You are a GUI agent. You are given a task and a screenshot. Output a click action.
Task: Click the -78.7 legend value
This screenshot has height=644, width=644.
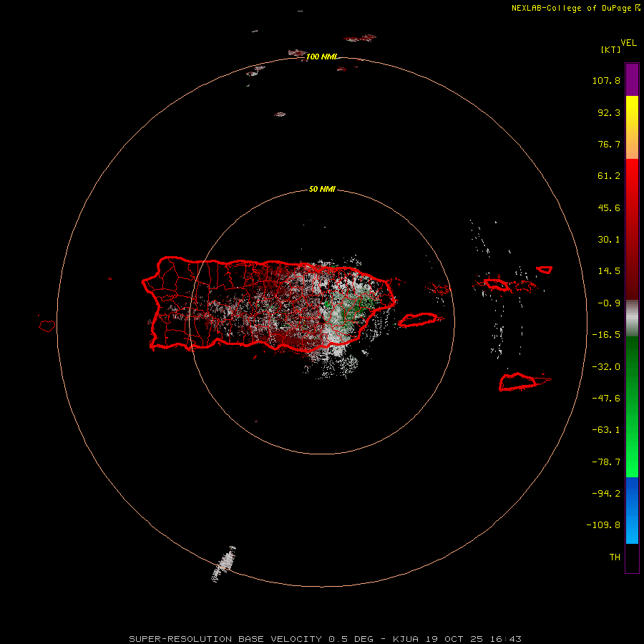click(x=606, y=462)
